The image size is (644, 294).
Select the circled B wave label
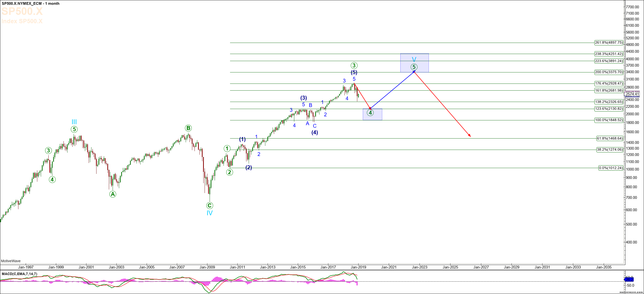188,128
